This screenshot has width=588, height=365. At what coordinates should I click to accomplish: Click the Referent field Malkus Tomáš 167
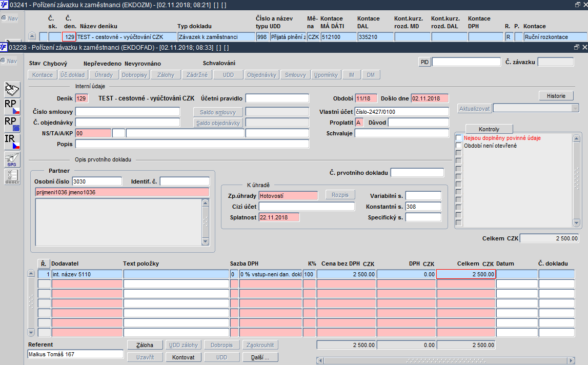(x=76, y=354)
